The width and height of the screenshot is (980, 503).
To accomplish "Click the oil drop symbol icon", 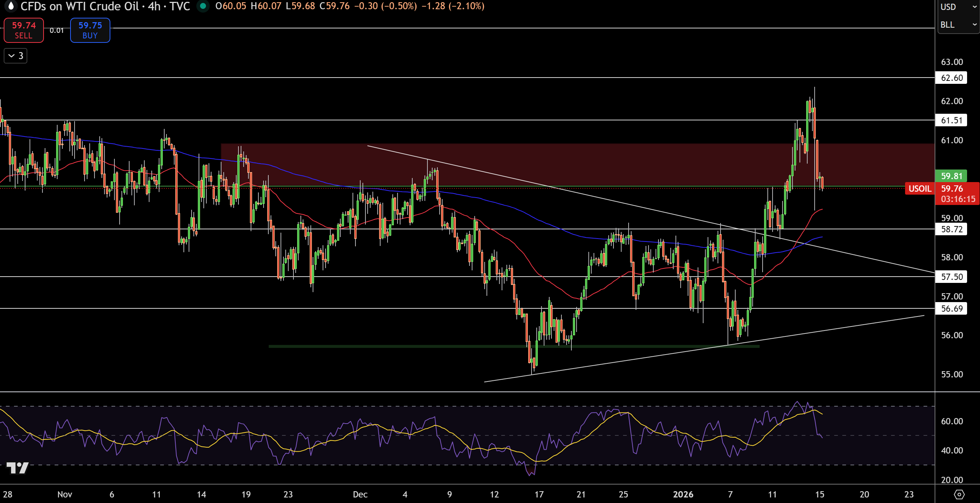I will click(11, 6).
